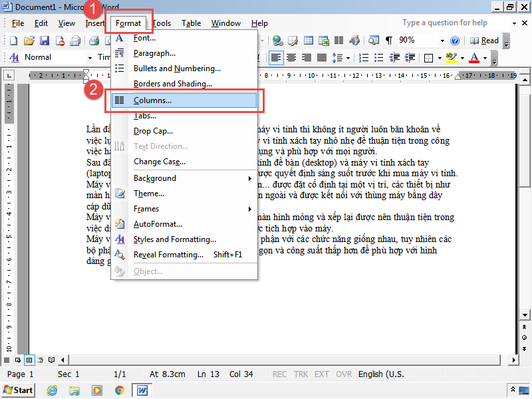Screen dimensions: 532x399
Task: Apply the Highlight marker icon
Action: click(452, 58)
